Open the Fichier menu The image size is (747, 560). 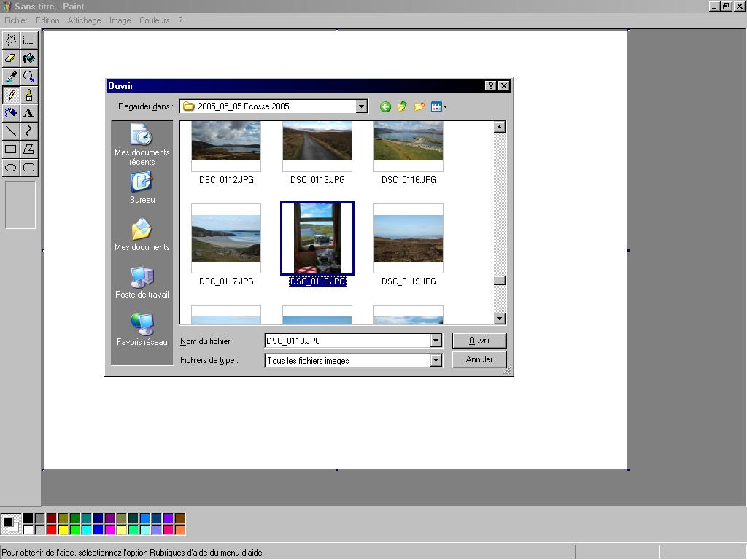[16, 20]
